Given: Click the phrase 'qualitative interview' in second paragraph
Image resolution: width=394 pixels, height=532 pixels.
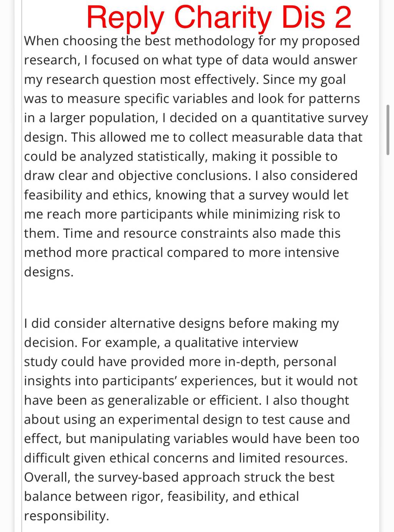Looking at the screenshot, I should 236,343.
